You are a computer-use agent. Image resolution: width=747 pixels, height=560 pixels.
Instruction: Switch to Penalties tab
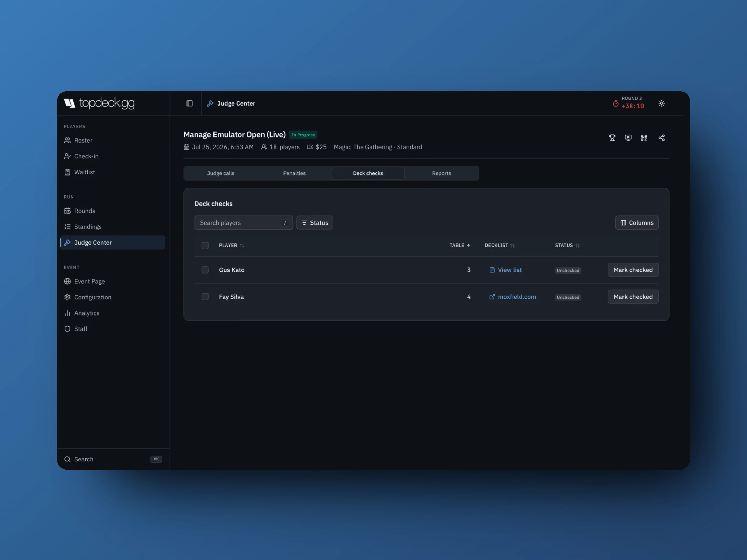coord(294,173)
